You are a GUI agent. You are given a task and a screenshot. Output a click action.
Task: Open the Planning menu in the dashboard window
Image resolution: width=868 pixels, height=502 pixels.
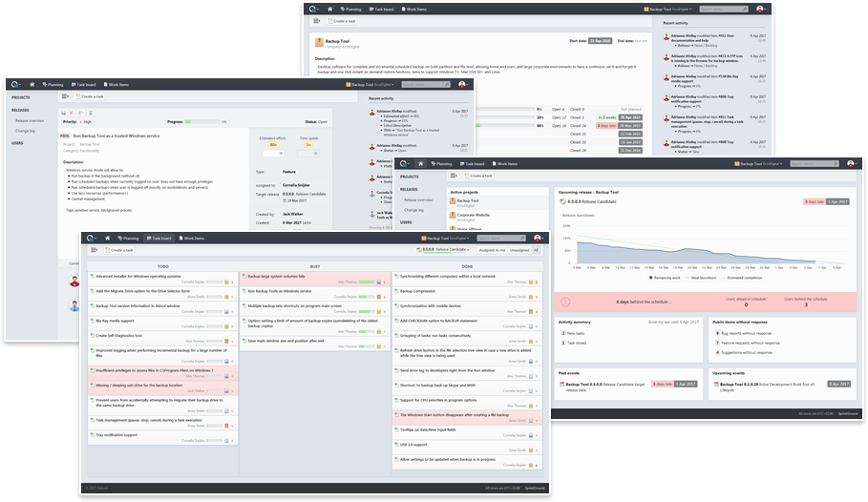tap(441, 164)
